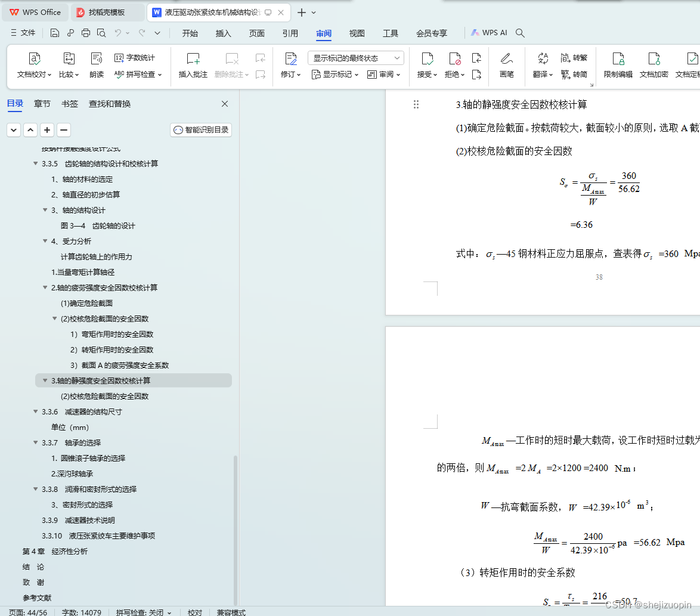
Task: Click the save icon in quick toolbar
Action: [54, 33]
